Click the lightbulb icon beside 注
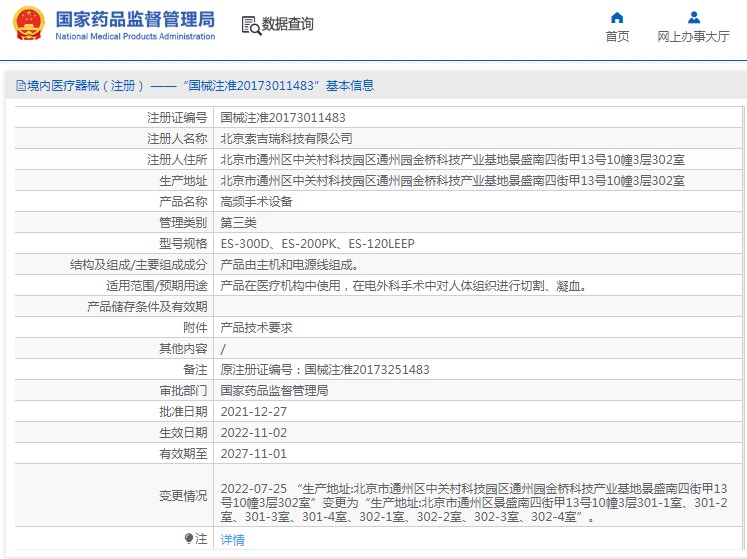Image resolution: width=747 pixels, height=559 pixels. [188, 539]
